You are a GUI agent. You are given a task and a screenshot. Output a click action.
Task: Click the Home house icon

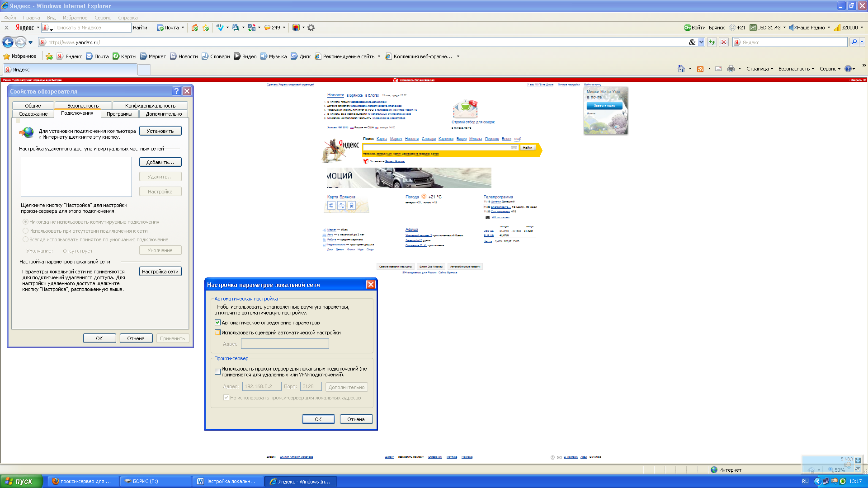click(x=681, y=69)
